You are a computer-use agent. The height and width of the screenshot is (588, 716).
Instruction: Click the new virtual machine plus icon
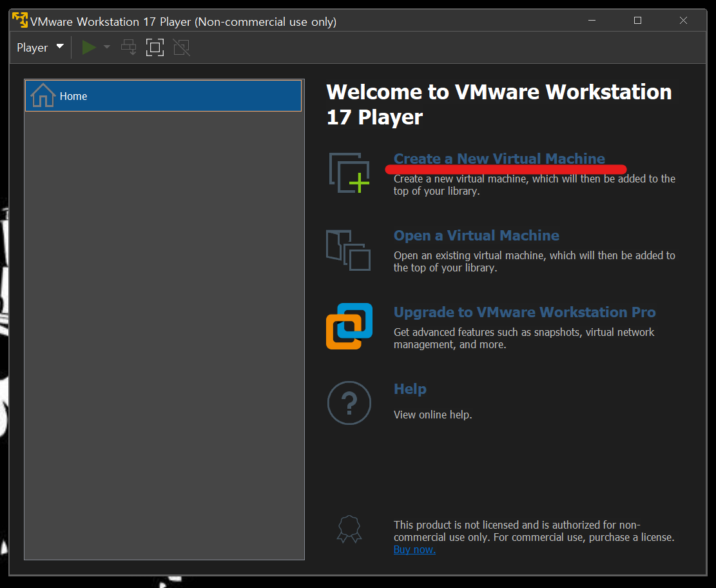[x=349, y=173]
